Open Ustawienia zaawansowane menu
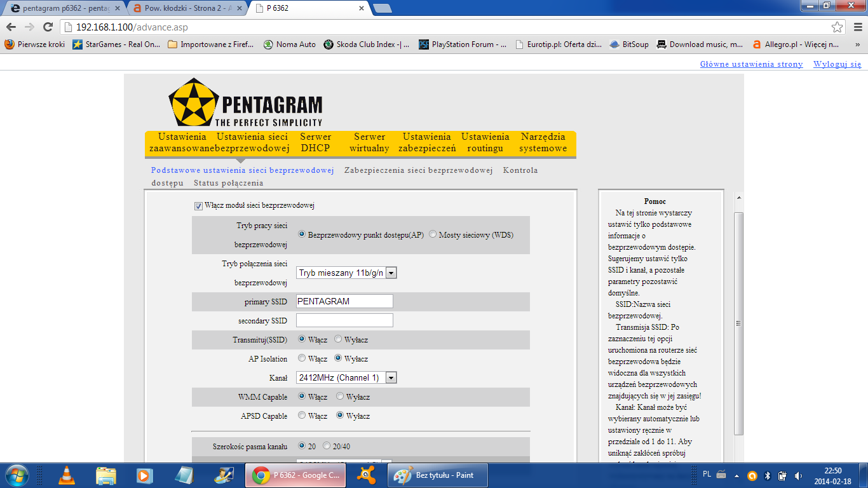The image size is (868, 488). [x=182, y=142]
